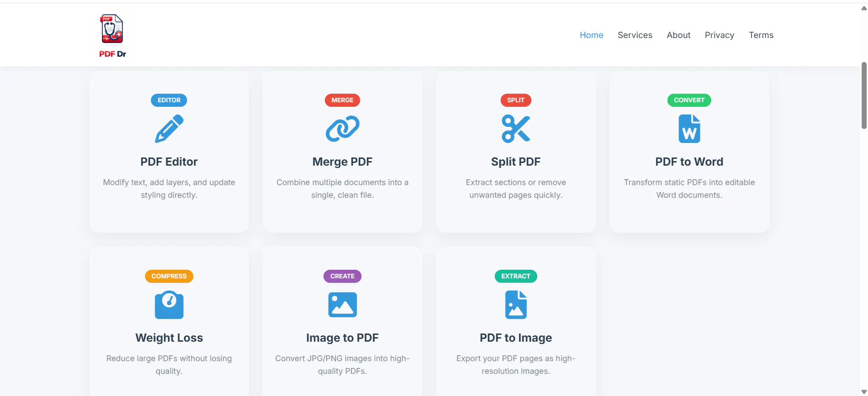
Task: Open the Home nav link
Action: pyautogui.click(x=591, y=35)
